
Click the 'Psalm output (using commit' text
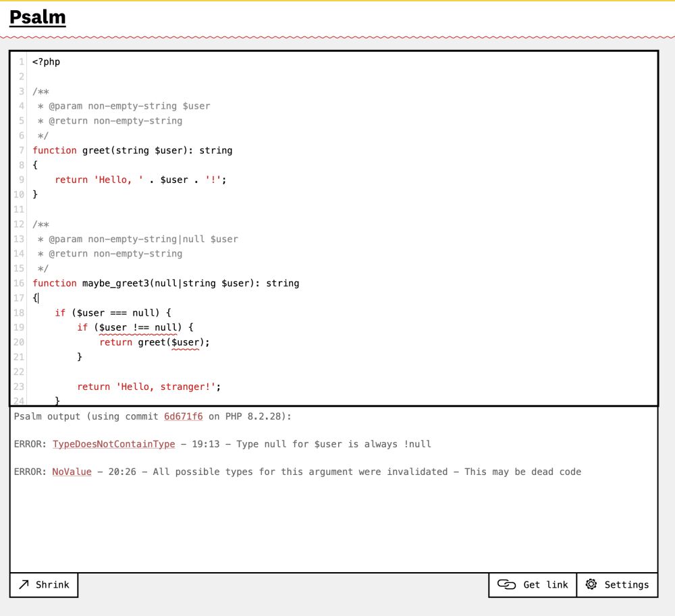click(86, 416)
